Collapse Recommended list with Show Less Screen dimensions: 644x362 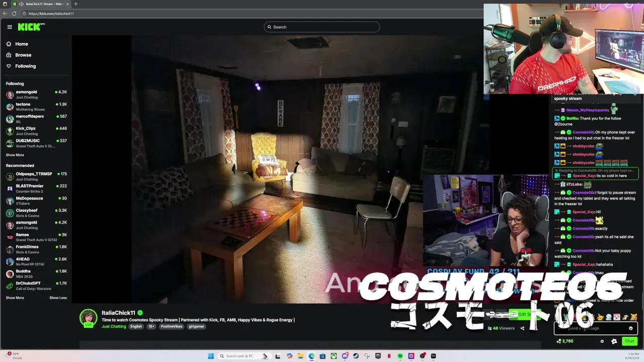point(58,298)
